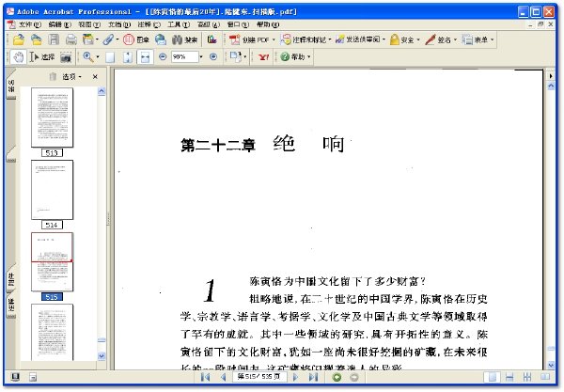Click the zoom in plus button
Screen dimensions: 564x392
click(x=213, y=56)
